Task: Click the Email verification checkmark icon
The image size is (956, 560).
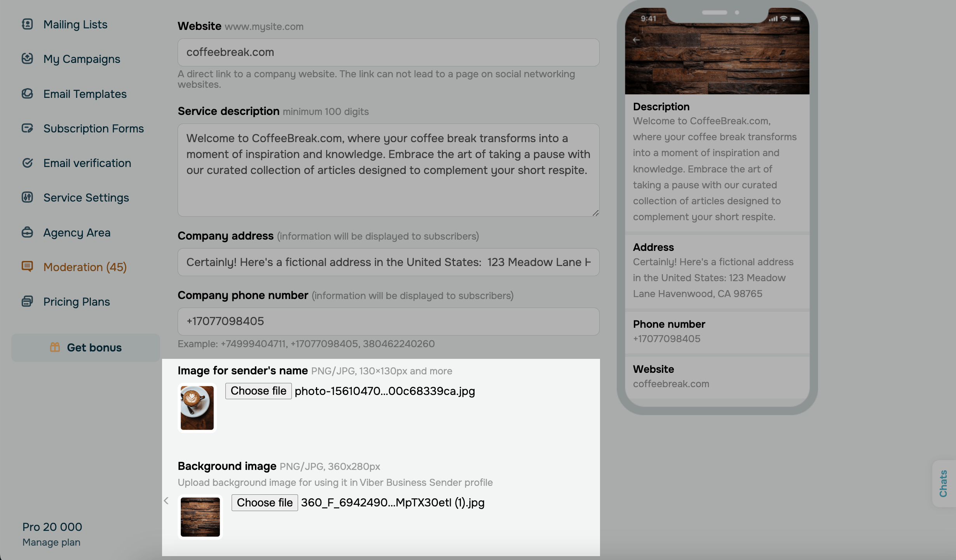Action: pyautogui.click(x=27, y=163)
